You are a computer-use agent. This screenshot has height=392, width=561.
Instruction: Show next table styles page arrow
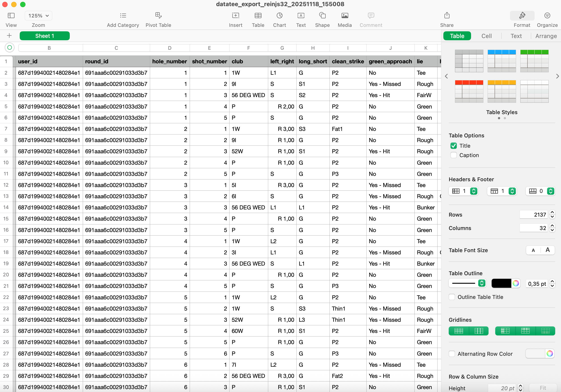(x=557, y=76)
